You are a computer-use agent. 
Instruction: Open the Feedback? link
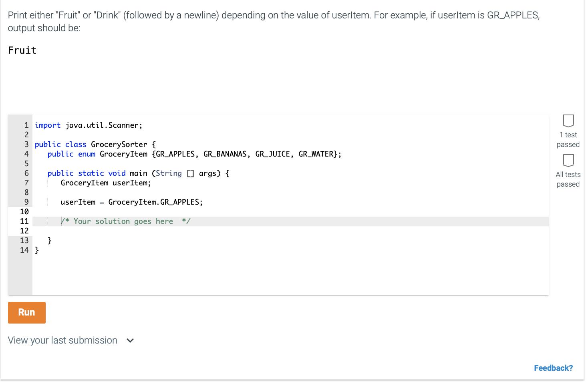(553, 368)
